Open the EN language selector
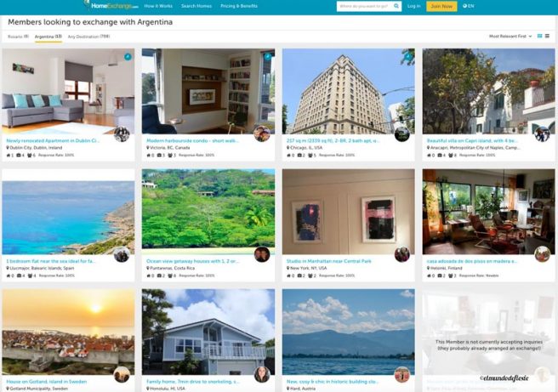Viewport: 558px width, 392px height. click(469, 6)
